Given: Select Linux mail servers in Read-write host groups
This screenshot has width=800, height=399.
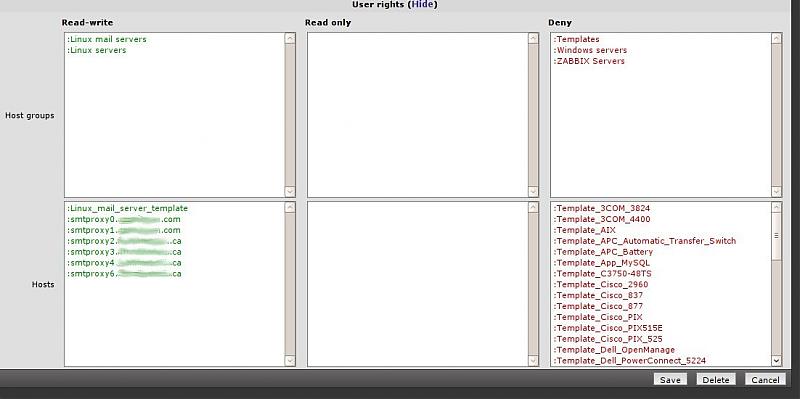Looking at the screenshot, I should [x=107, y=39].
